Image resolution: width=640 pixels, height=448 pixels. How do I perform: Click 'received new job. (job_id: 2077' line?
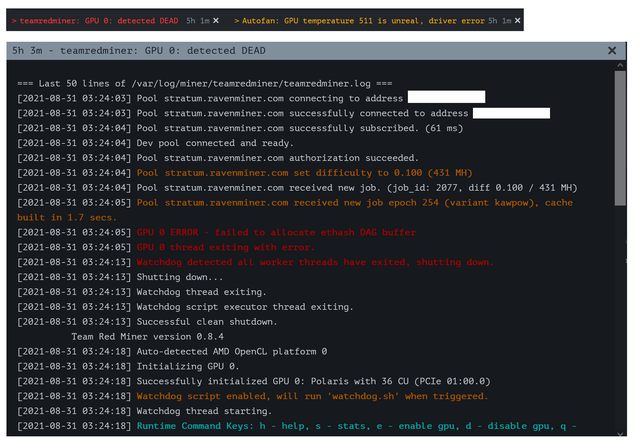tap(297, 188)
